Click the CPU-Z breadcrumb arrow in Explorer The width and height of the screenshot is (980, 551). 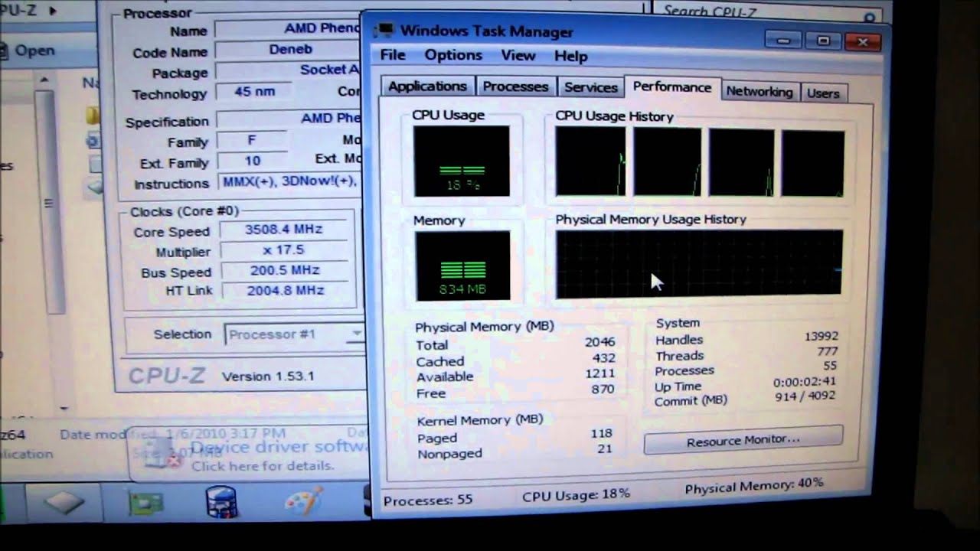tap(54, 11)
